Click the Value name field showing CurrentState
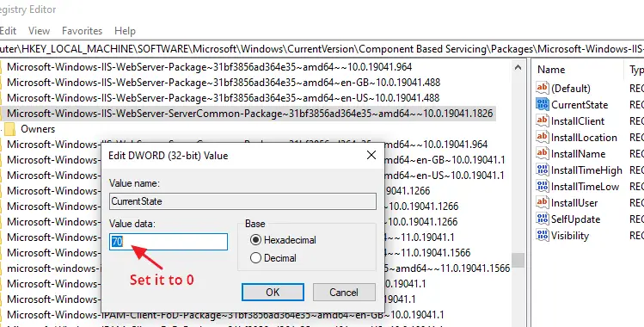Screen dimensions: 644x327 coord(242,201)
